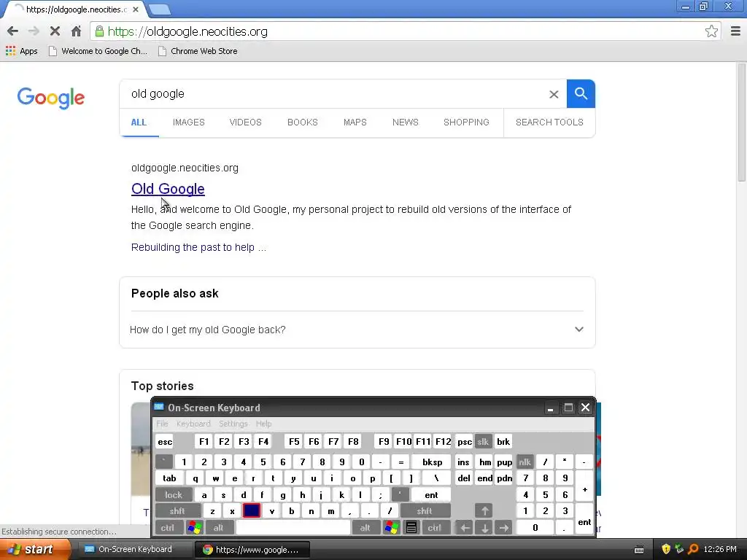Tap the esc key on keyboard
Image resolution: width=747 pixels, height=560 pixels.
tap(165, 441)
